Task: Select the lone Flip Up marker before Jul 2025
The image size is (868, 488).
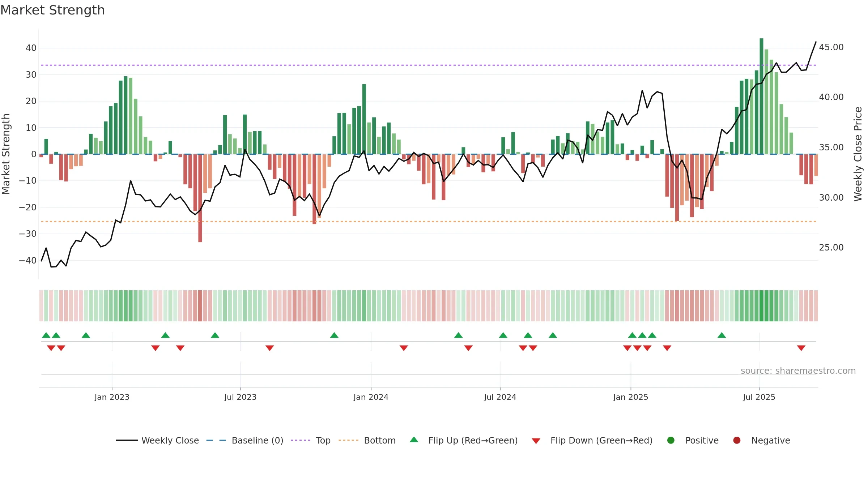Action: (722, 335)
